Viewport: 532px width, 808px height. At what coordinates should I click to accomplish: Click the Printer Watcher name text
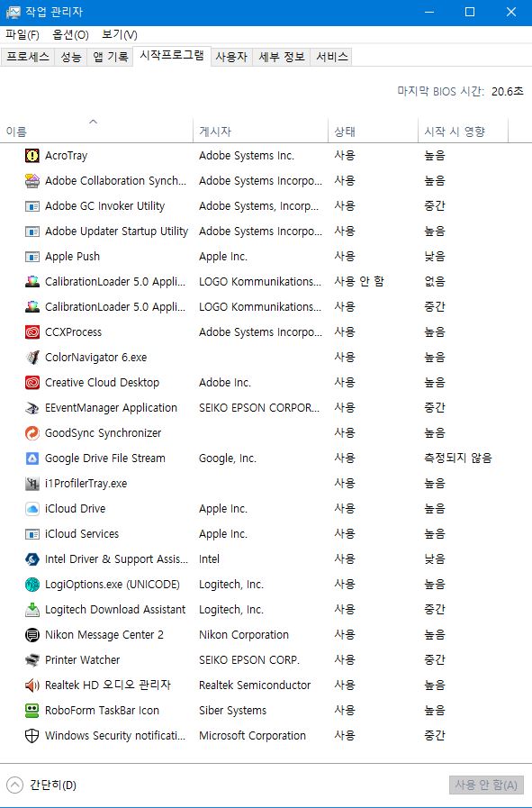point(83,660)
